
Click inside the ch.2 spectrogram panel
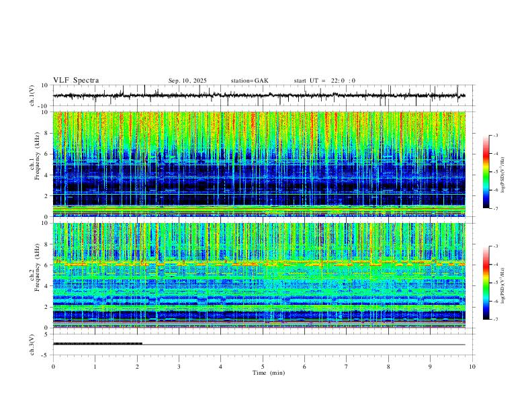click(259, 275)
